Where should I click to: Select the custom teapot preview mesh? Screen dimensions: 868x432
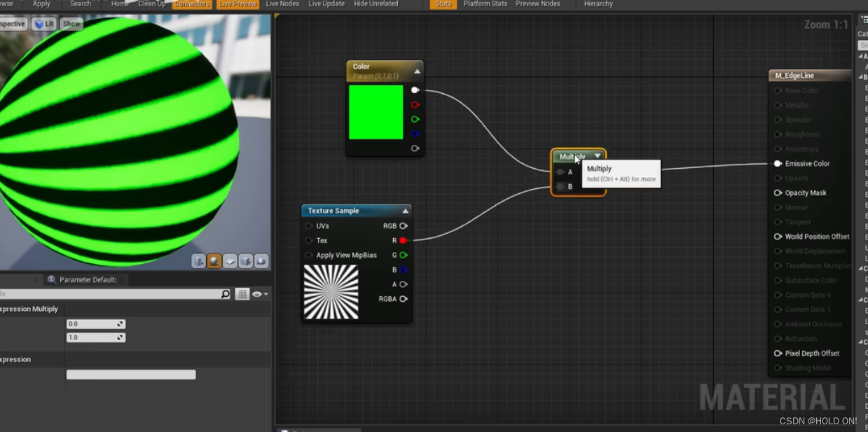[x=260, y=260]
